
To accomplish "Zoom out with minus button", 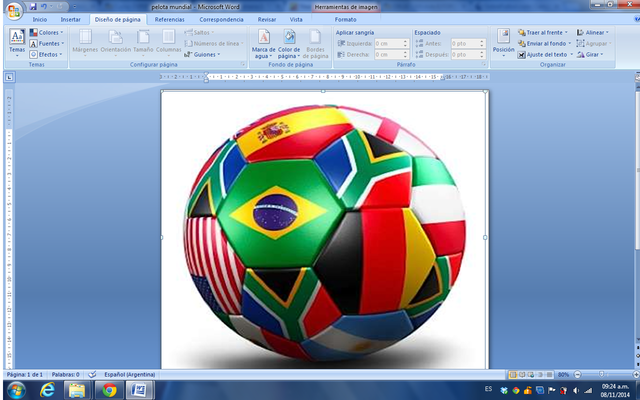I will click(x=577, y=374).
